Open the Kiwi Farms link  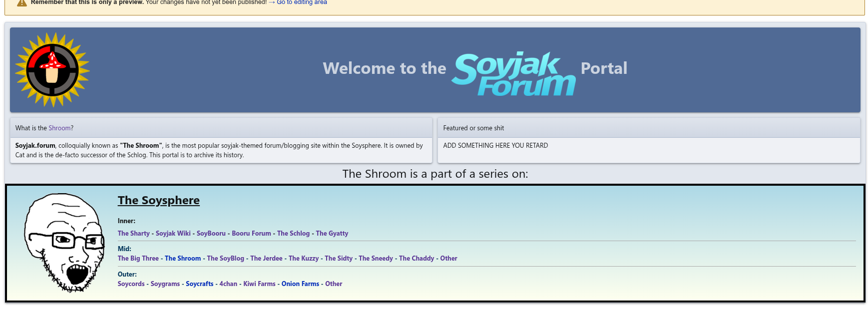click(x=260, y=284)
